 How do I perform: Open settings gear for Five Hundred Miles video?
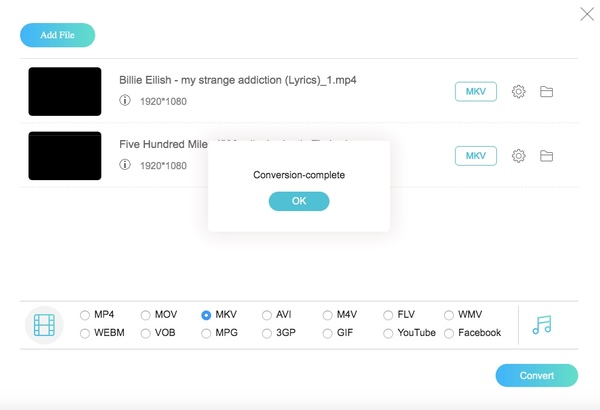(518, 156)
